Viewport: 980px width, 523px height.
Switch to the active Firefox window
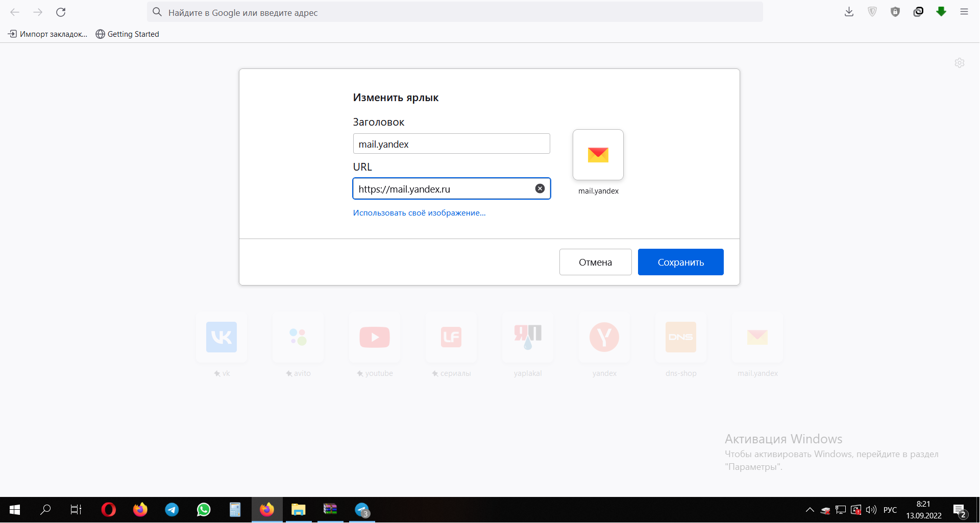pyautogui.click(x=267, y=510)
